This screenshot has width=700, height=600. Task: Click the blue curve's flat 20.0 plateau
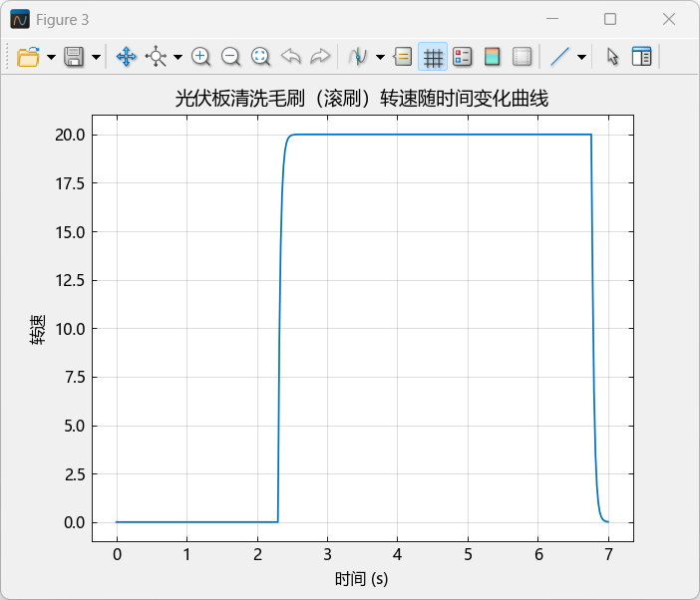[x=442, y=135]
